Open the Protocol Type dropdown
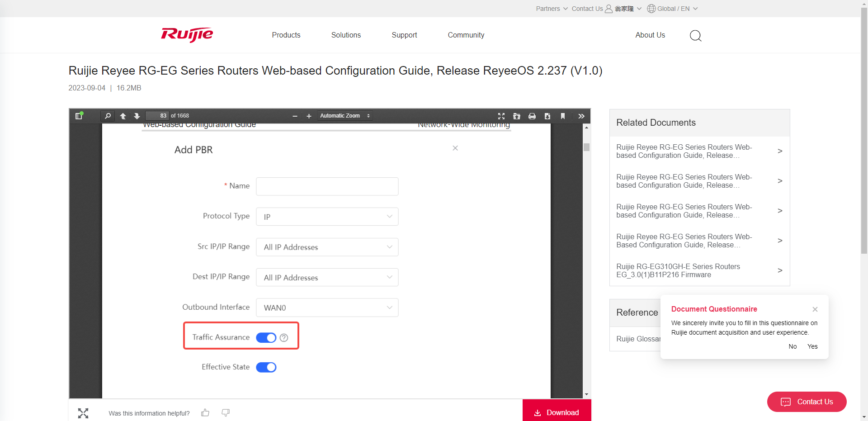The height and width of the screenshot is (421, 868). 327,217
